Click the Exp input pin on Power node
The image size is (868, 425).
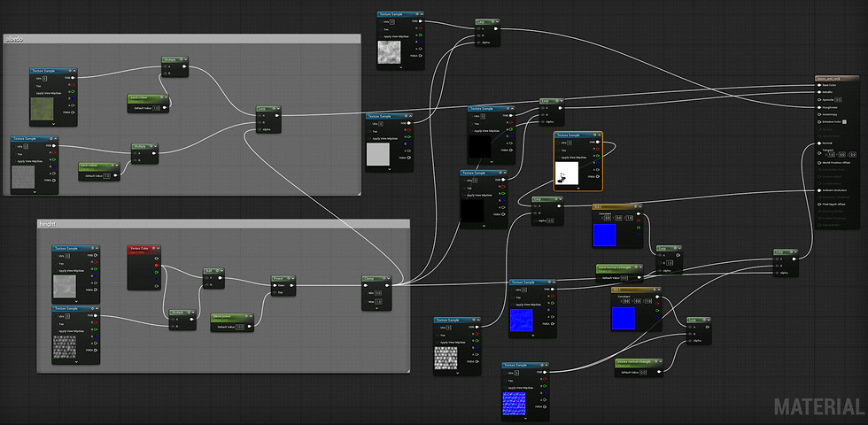point(274,292)
